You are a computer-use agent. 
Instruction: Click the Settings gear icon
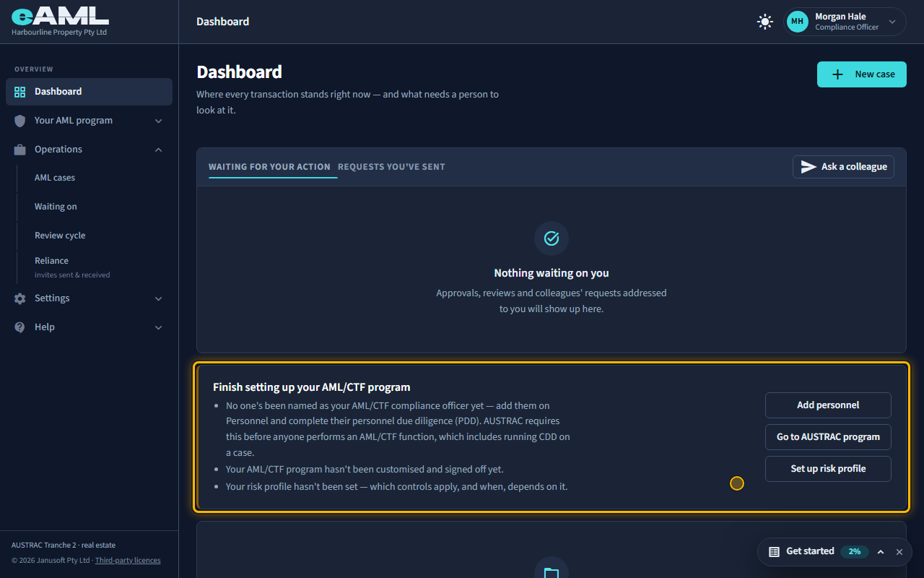[x=20, y=298]
